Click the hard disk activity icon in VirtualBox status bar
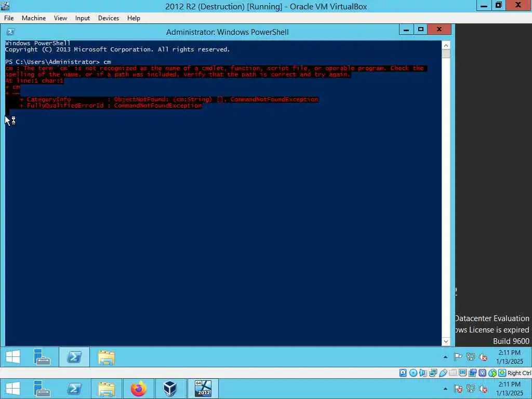This screenshot has height=399, width=532. pos(403,373)
